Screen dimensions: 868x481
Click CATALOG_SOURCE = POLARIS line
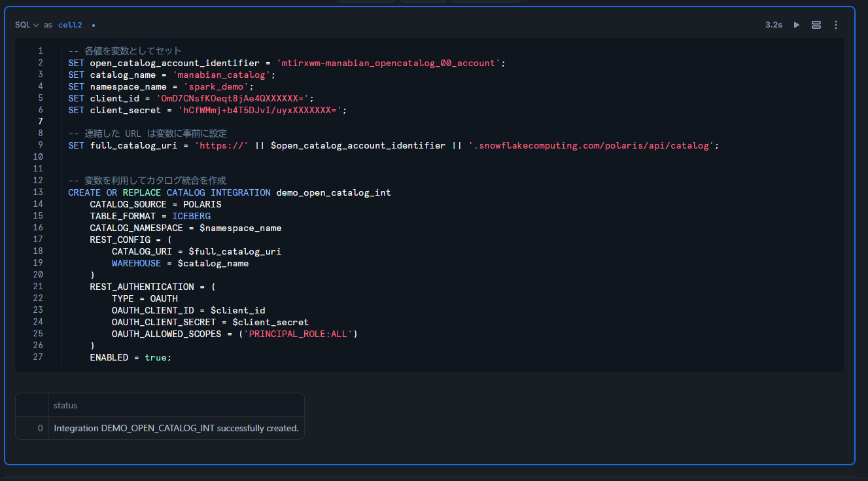click(156, 204)
